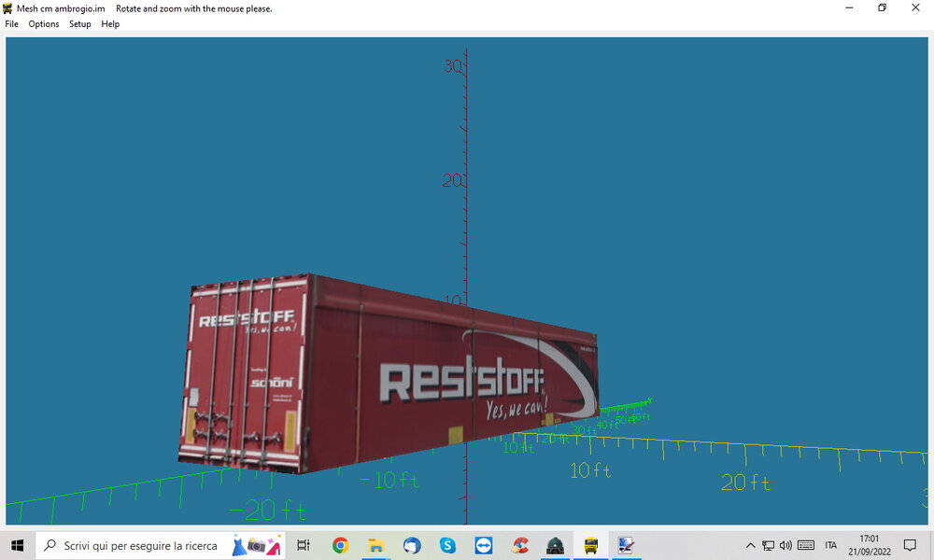Open Thunderbird from taskbar
This screenshot has width=934, height=560.
412,545
